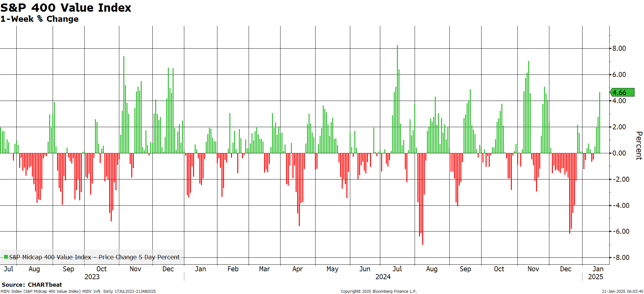Click the "Jul" label above the year 2024

pos(397,269)
